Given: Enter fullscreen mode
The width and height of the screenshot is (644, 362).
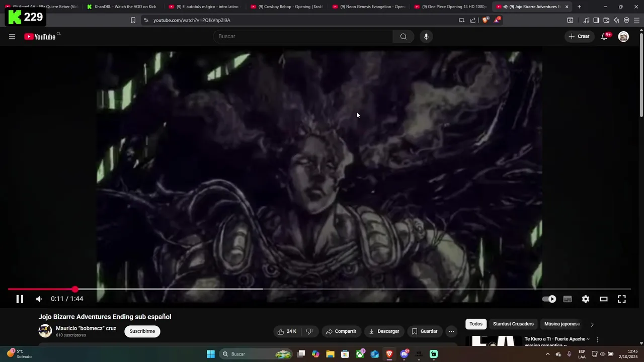Looking at the screenshot, I should (622, 299).
